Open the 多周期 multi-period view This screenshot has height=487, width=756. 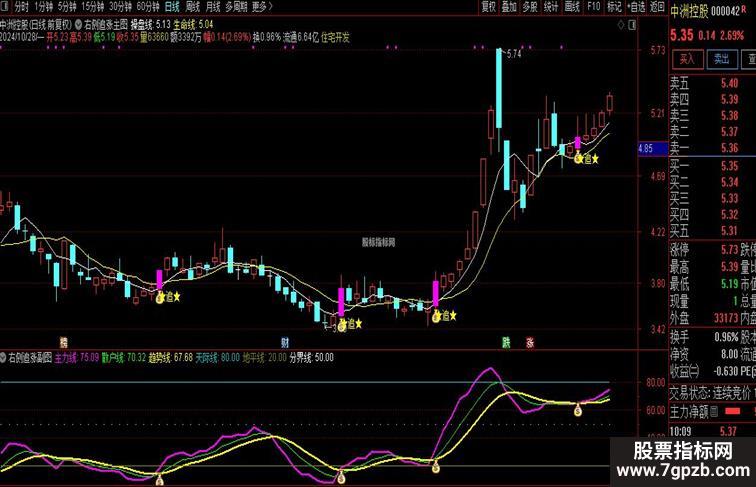pyautogui.click(x=236, y=7)
